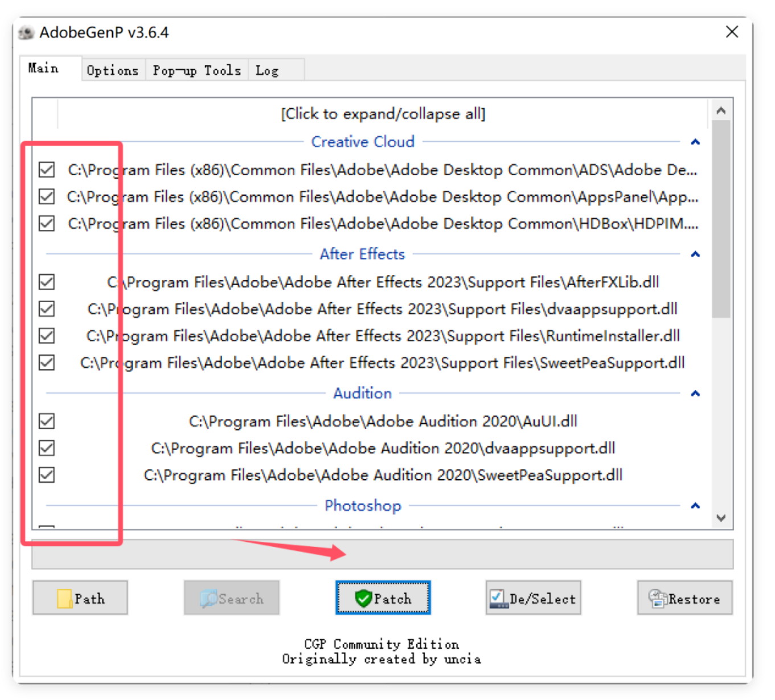The image size is (775, 700).
Task: Click the Photoshop group heading
Action: tap(363, 505)
